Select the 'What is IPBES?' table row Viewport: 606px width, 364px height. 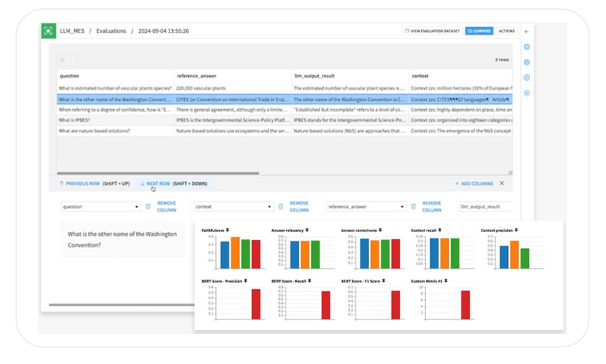tap(115, 120)
